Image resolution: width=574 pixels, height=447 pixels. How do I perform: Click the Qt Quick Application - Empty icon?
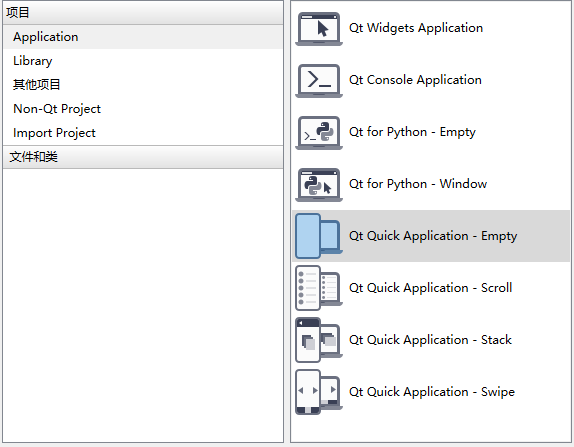coord(319,236)
